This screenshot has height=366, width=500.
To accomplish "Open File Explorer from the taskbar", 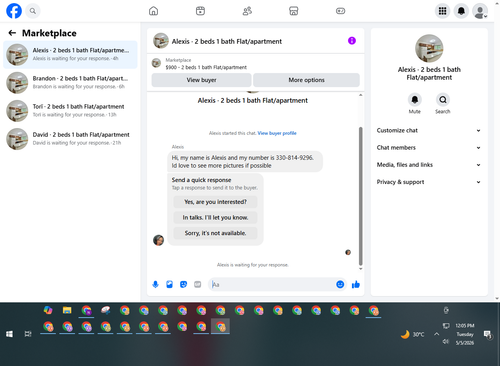I will point(67,310).
